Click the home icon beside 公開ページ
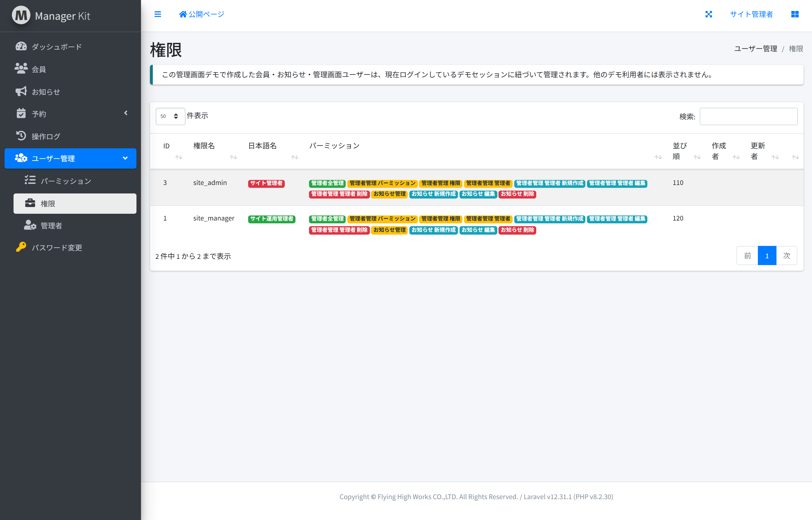This screenshot has width=812, height=520. [x=183, y=14]
